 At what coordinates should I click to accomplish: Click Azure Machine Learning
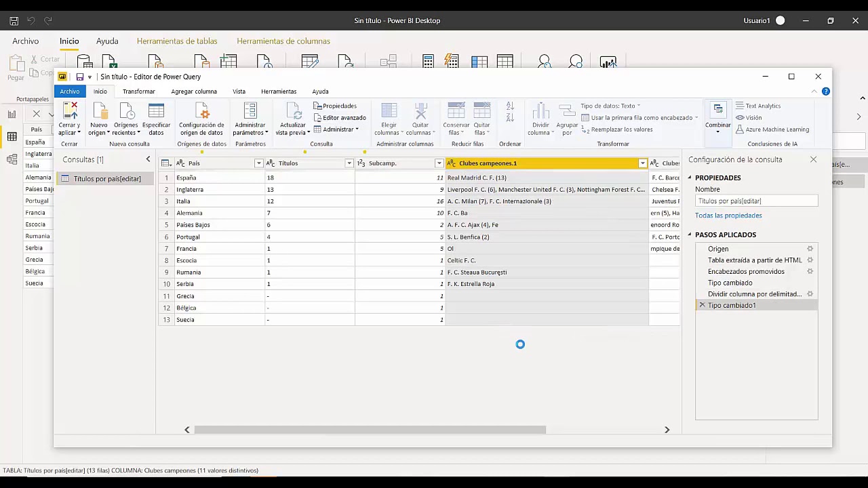(772, 129)
